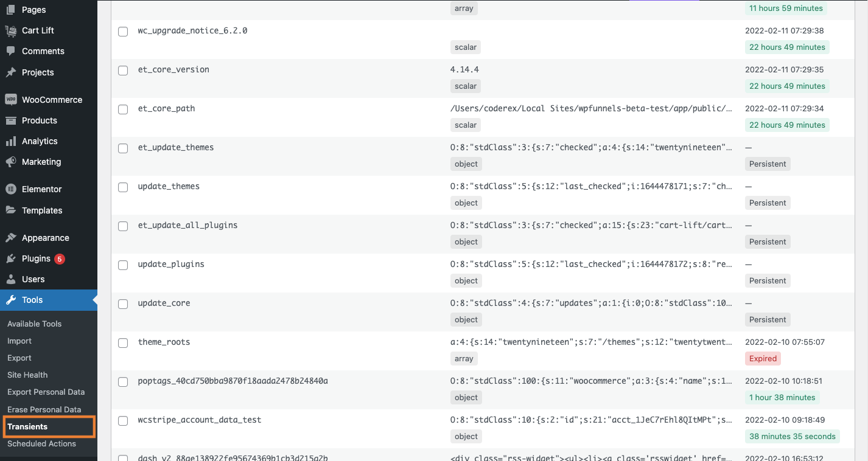Open Export Personal Data page
This screenshot has width=868, height=461.
pyautogui.click(x=46, y=392)
